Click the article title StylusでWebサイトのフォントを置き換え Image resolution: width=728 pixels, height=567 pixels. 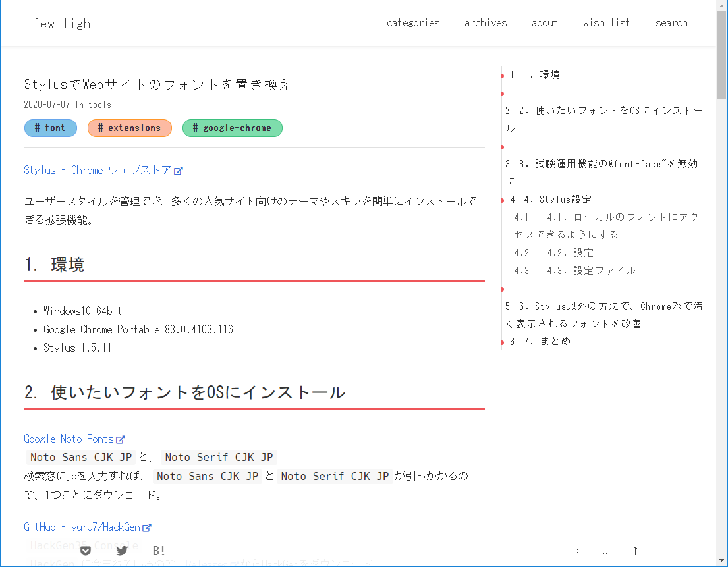pyautogui.click(x=158, y=84)
